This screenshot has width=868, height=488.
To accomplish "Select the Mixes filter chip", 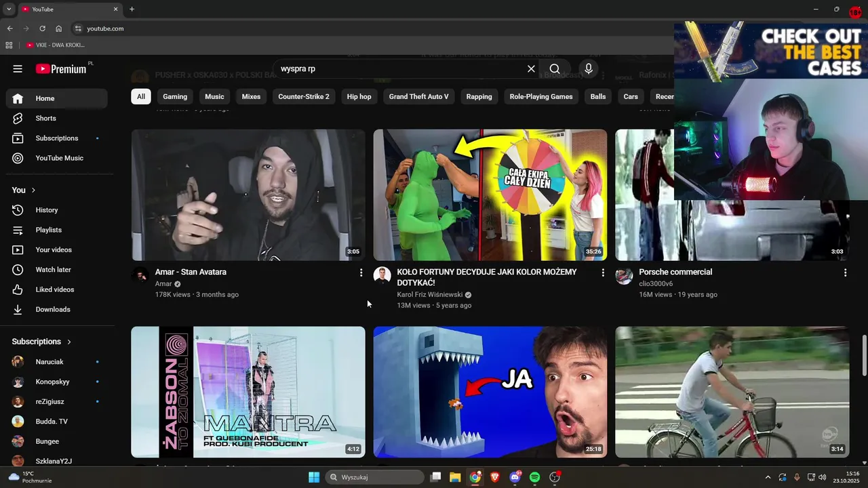I will [251, 96].
